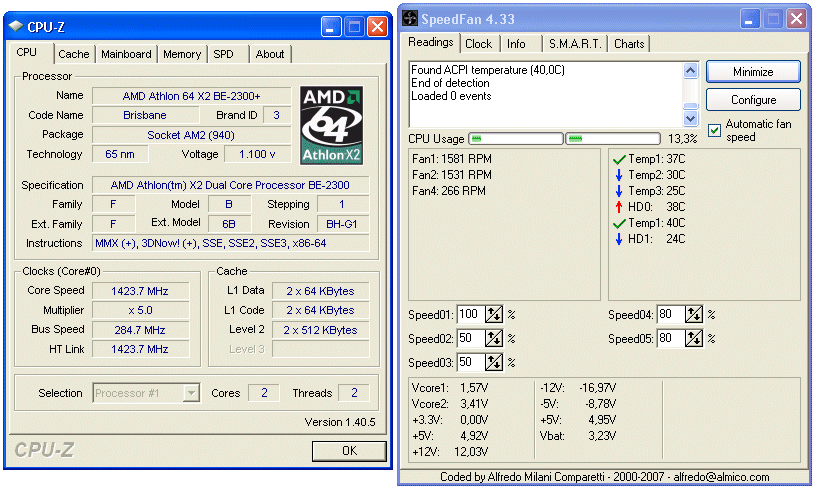The width and height of the screenshot is (814, 488).
Task: Click the AMD Athlon X2 logo
Action: click(x=331, y=126)
